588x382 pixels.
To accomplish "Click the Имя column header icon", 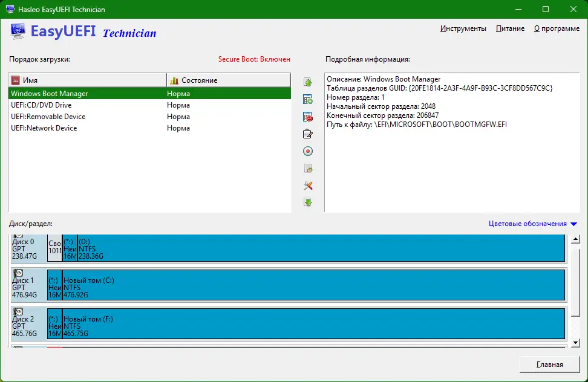I will tap(15, 80).
